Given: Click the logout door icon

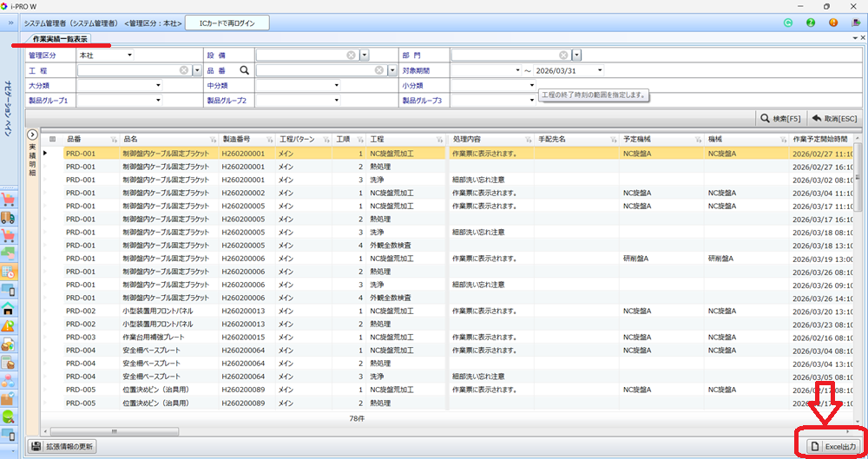Looking at the screenshot, I should click(x=855, y=23).
